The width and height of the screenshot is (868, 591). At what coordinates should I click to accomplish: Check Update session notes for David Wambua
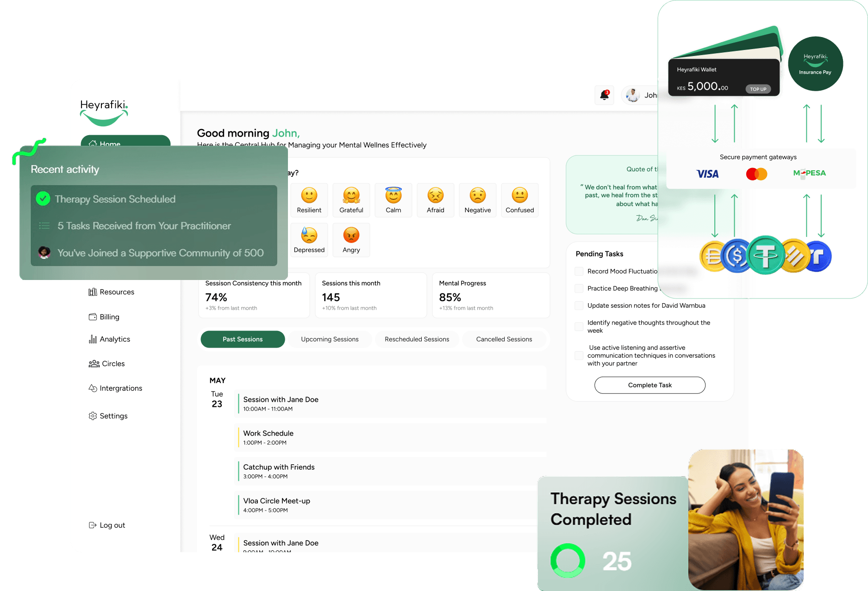click(x=579, y=305)
